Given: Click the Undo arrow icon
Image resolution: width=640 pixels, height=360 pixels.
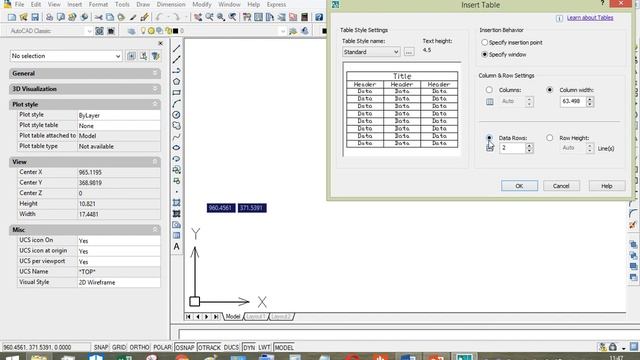Looking at the screenshot, I should point(159,17).
